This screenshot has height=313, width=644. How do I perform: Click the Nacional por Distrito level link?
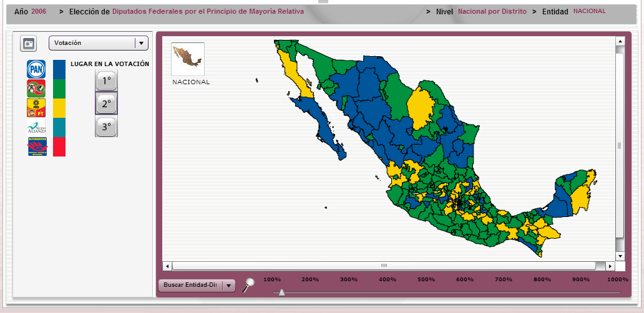[492, 11]
